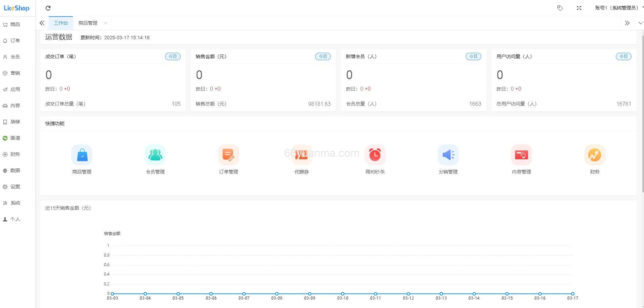
Task: Open the 设置 sidebar entry
Action: point(15,186)
